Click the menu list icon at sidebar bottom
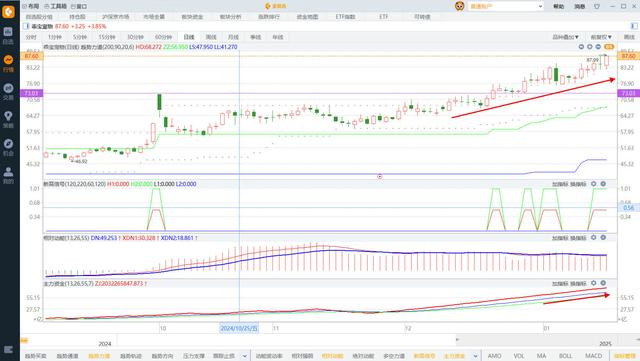Viewport: 640px width, 361px height. pos(8,350)
